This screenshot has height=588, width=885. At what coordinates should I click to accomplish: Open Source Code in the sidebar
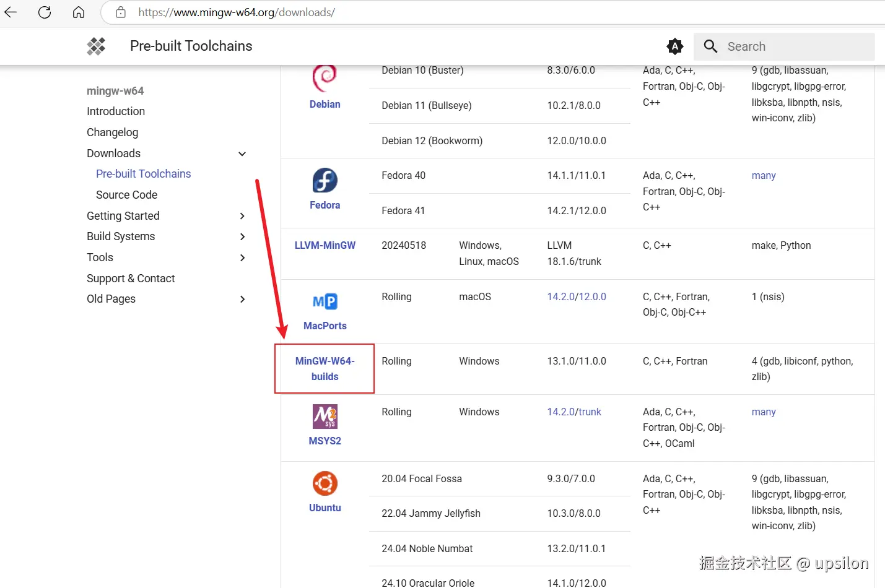tap(127, 195)
